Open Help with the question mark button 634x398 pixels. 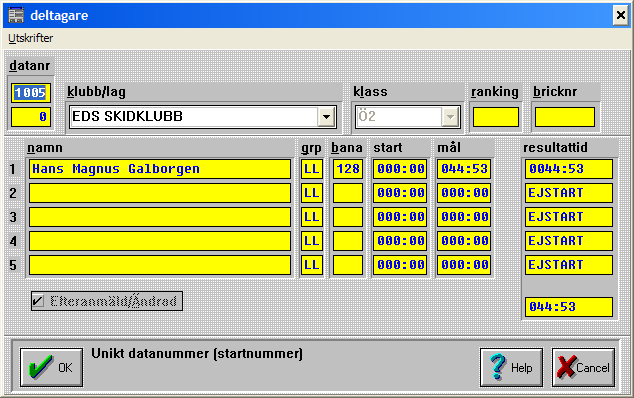511,368
